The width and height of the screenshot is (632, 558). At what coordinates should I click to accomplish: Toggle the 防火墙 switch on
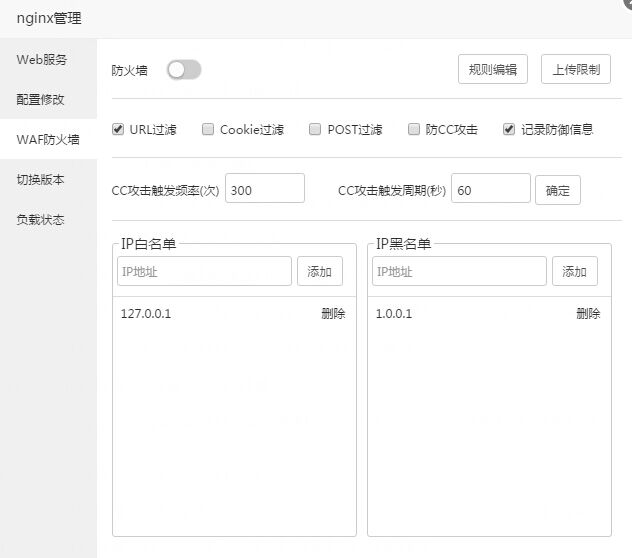point(184,69)
